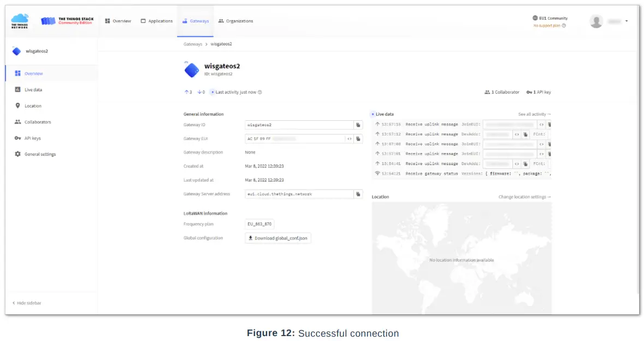This screenshot has height=341, width=644.
Task: Switch to the Organizations tab
Action: tap(235, 21)
